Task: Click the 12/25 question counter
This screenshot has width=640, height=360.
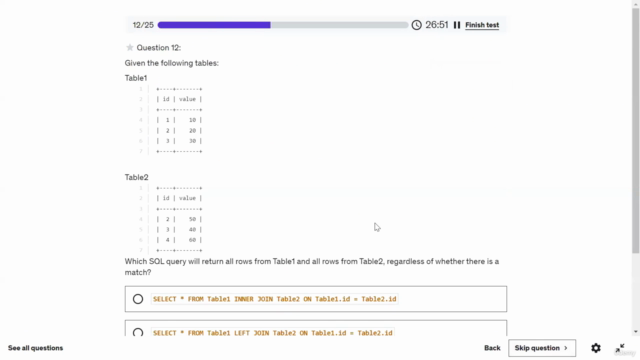Action: pos(143,25)
